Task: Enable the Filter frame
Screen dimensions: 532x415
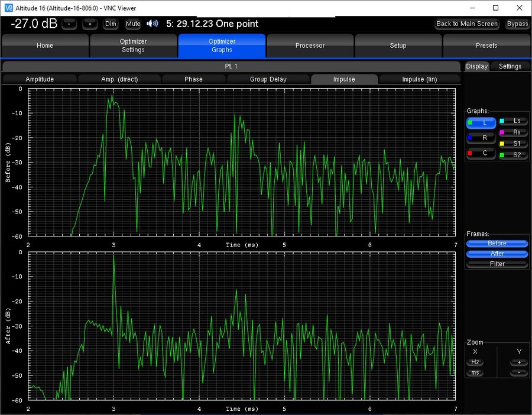Action: click(497, 264)
